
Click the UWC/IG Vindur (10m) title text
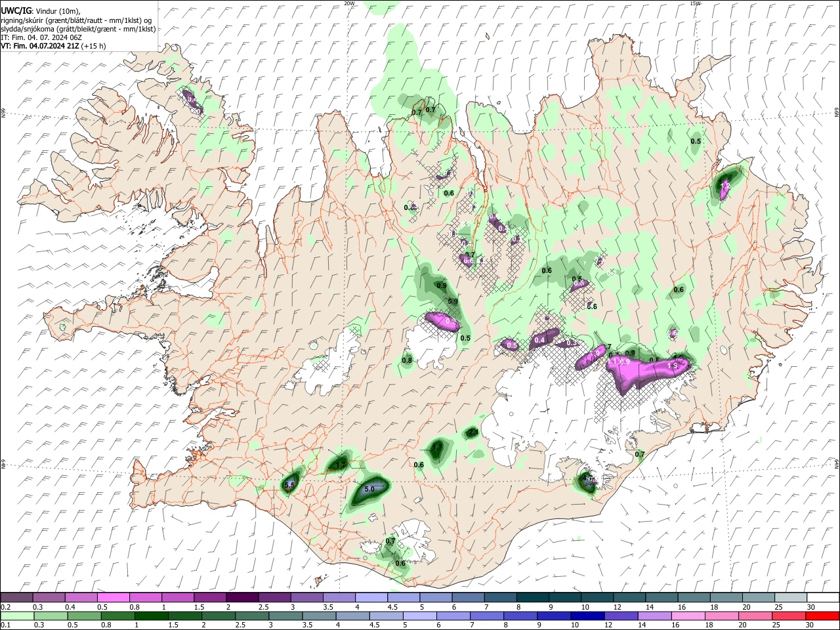click(42, 11)
